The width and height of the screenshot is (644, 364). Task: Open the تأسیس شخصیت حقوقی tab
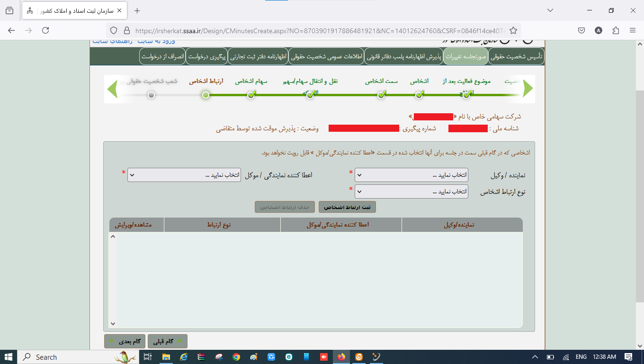coord(516,56)
